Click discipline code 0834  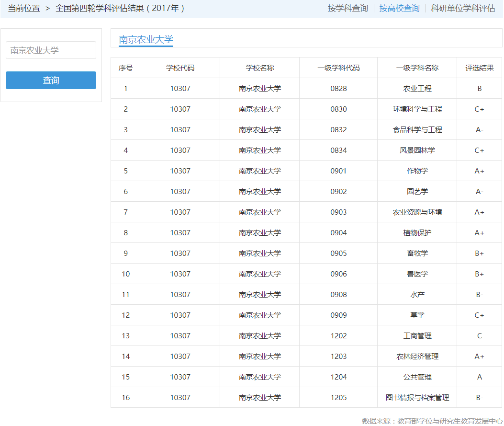tap(338, 150)
